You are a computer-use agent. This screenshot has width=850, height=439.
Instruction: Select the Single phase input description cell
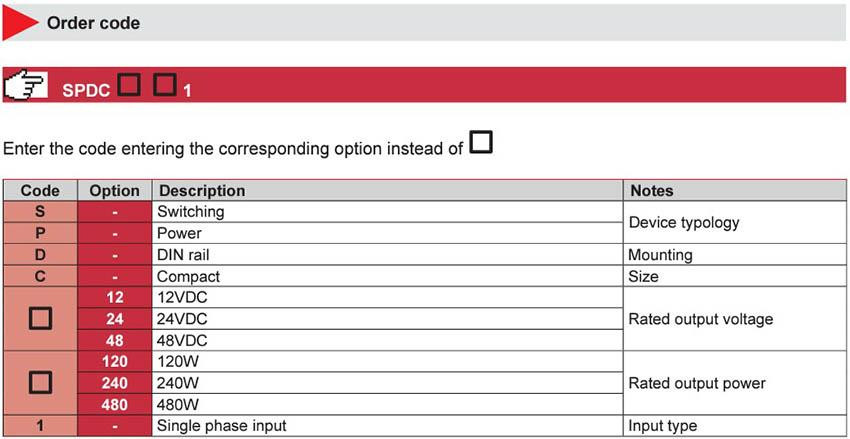coord(388,425)
